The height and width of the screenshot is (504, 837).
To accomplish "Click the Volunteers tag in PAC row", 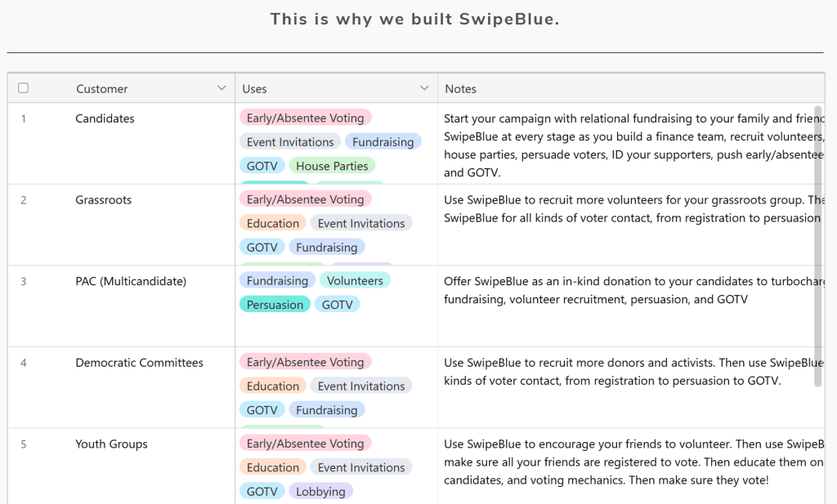I will (355, 280).
